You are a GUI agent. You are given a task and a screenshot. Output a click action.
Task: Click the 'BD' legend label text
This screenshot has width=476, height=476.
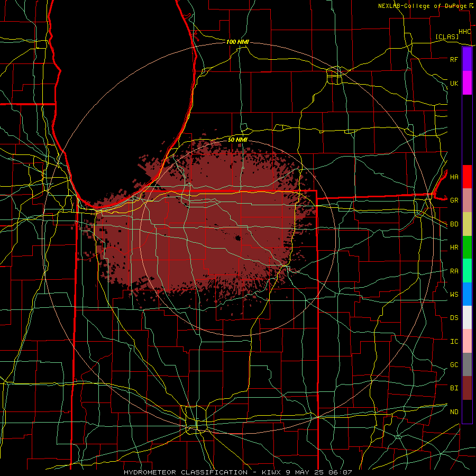pyautogui.click(x=454, y=224)
